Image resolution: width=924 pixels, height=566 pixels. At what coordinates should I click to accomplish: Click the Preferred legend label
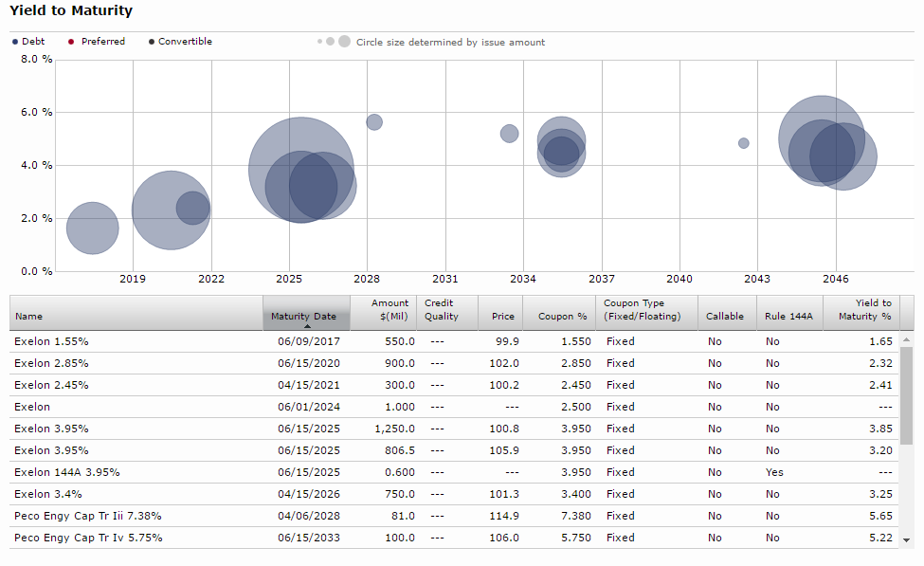coord(103,42)
